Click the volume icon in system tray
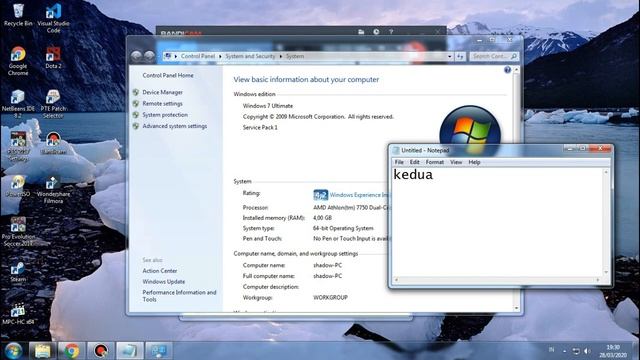 click(587, 351)
